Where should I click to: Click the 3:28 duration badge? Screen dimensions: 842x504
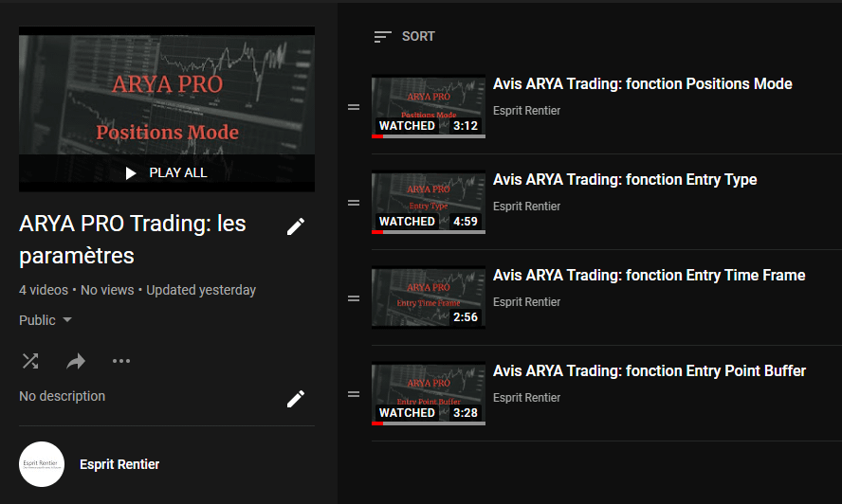click(x=466, y=413)
